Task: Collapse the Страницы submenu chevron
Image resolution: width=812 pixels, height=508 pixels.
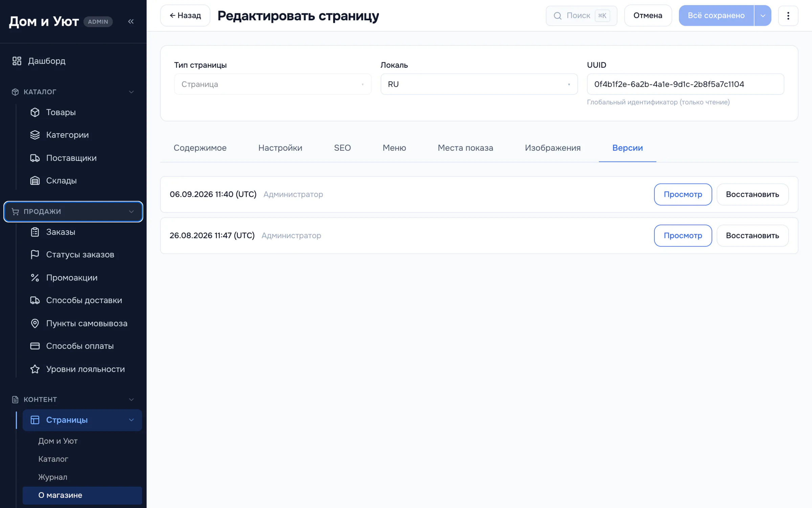Action: point(131,420)
